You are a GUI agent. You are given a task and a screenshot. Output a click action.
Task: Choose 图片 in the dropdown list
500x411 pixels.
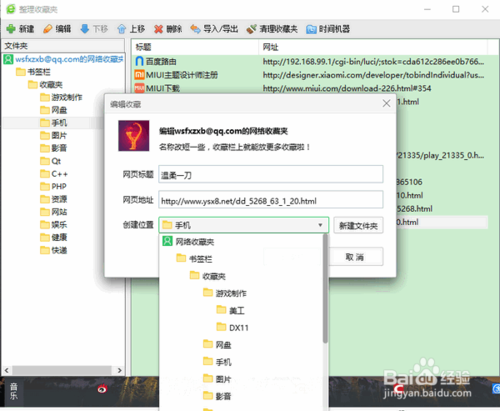click(x=217, y=379)
